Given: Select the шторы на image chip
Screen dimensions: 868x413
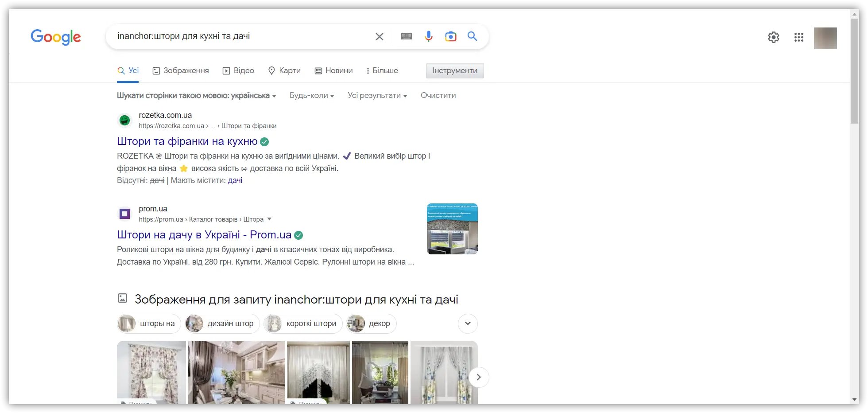Looking at the screenshot, I should click(x=149, y=323).
